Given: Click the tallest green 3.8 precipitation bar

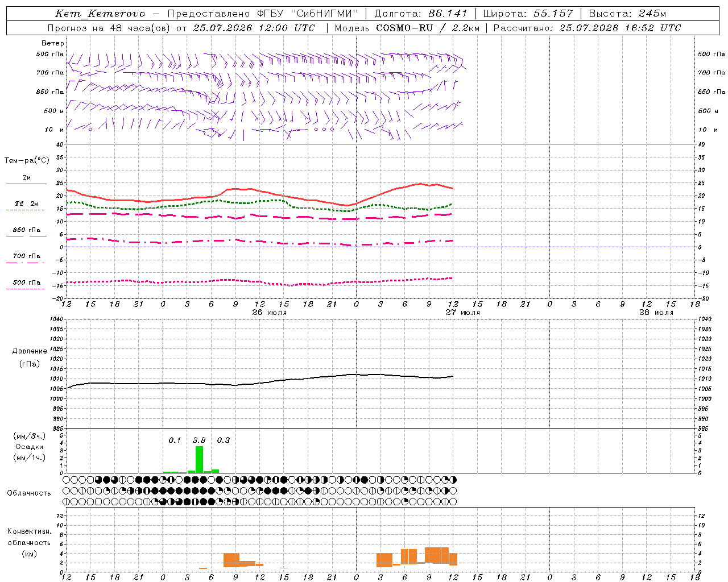Looking at the screenshot, I should point(199,459).
